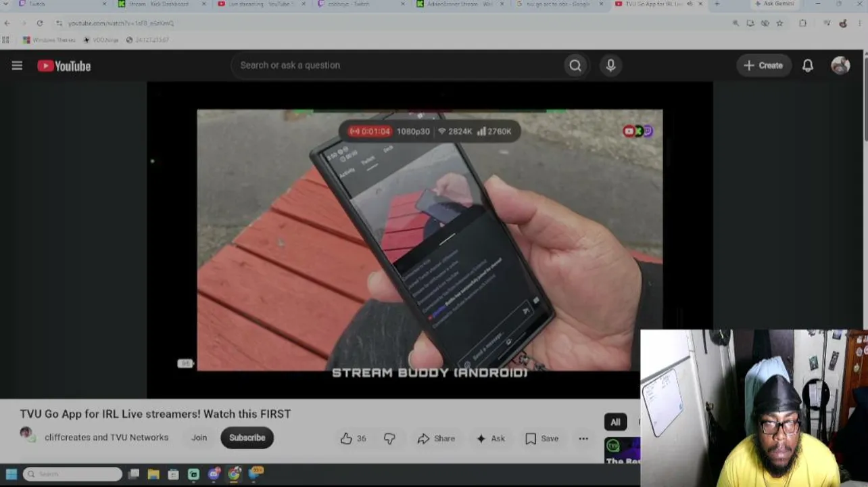
Task: Open the recommended TVU video thumbnail
Action: coord(623,450)
